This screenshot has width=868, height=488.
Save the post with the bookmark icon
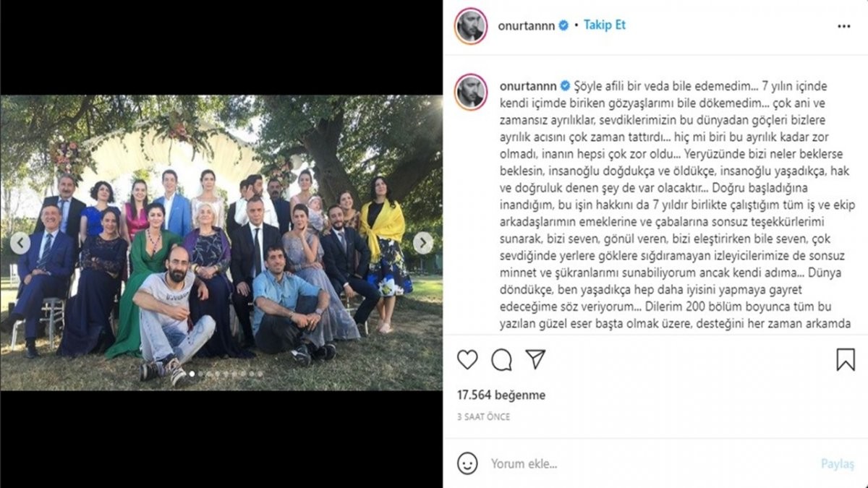tap(846, 359)
